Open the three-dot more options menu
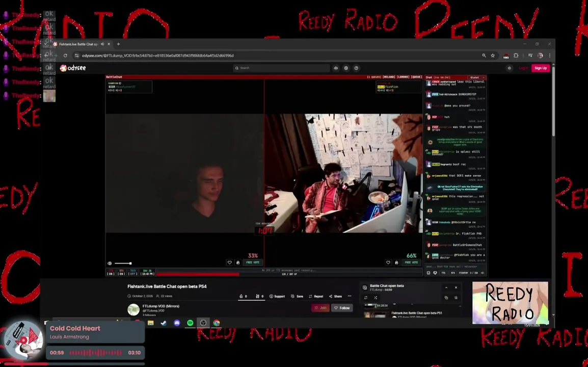 click(350, 296)
